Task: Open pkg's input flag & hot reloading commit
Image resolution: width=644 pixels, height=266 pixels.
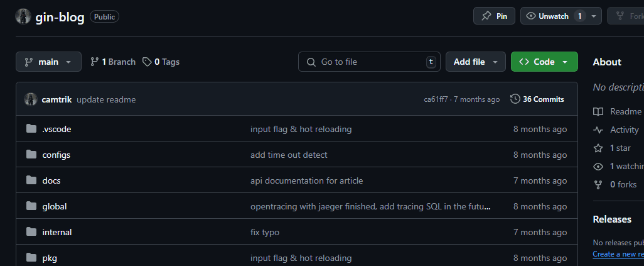Action: [x=301, y=258]
